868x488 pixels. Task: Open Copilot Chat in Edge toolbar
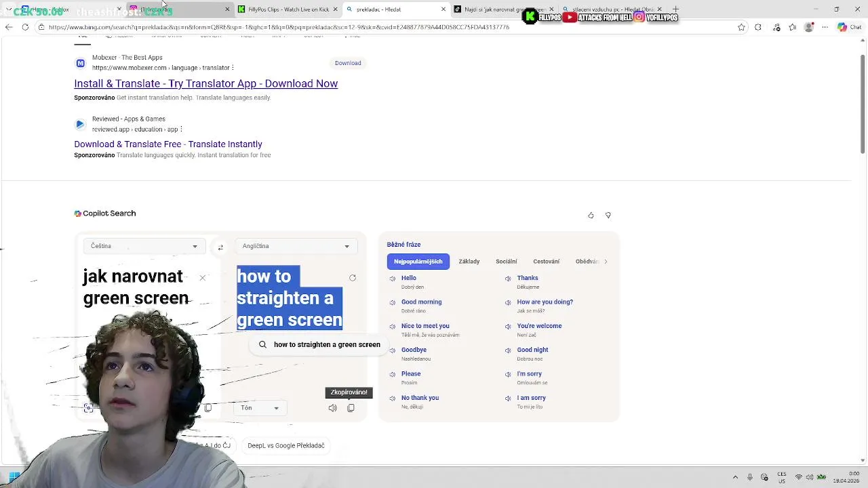pos(849,27)
